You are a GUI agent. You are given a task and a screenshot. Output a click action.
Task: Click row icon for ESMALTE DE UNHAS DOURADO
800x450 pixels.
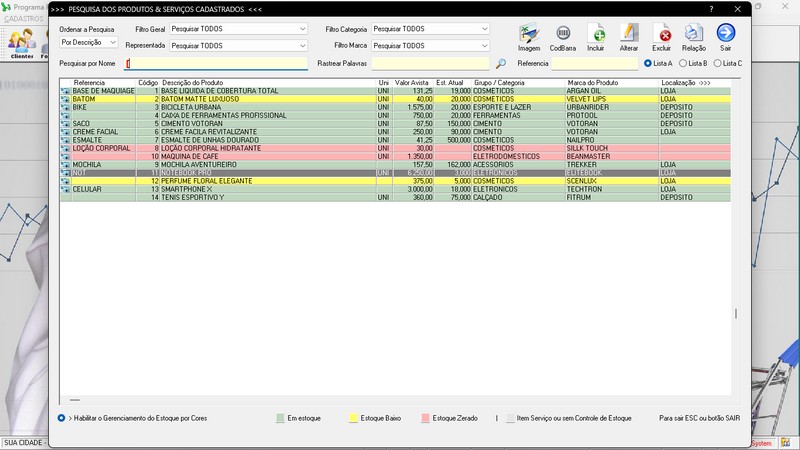click(65, 140)
